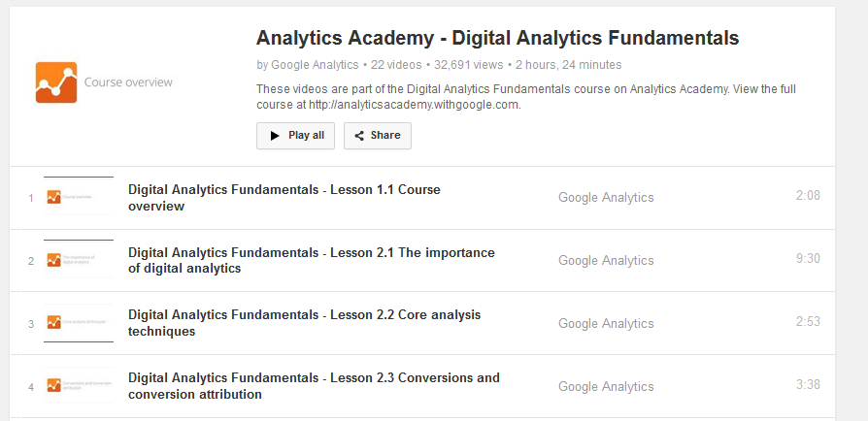Image resolution: width=868 pixels, height=421 pixels.
Task: Open Lesson 2.3 Conversions thumbnail
Action: (x=79, y=386)
